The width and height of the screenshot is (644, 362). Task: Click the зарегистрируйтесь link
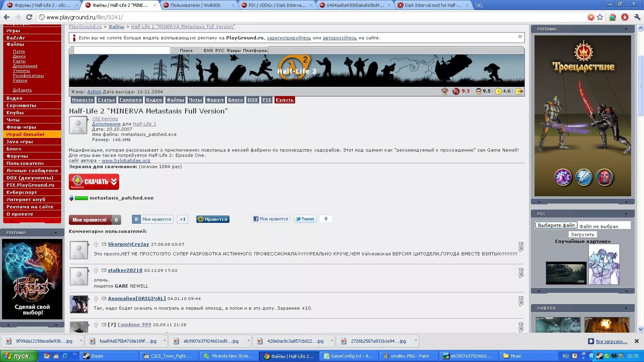(x=289, y=38)
